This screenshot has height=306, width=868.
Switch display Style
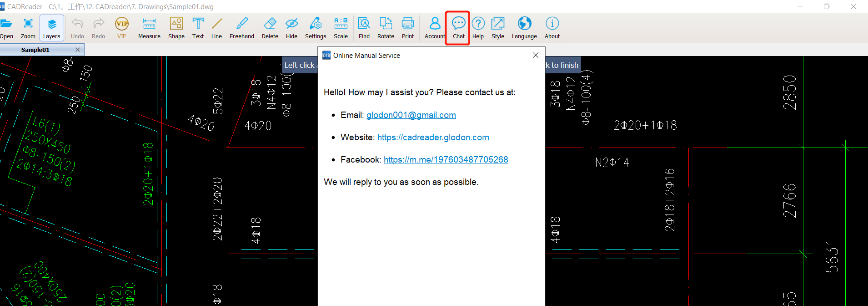click(497, 28)
